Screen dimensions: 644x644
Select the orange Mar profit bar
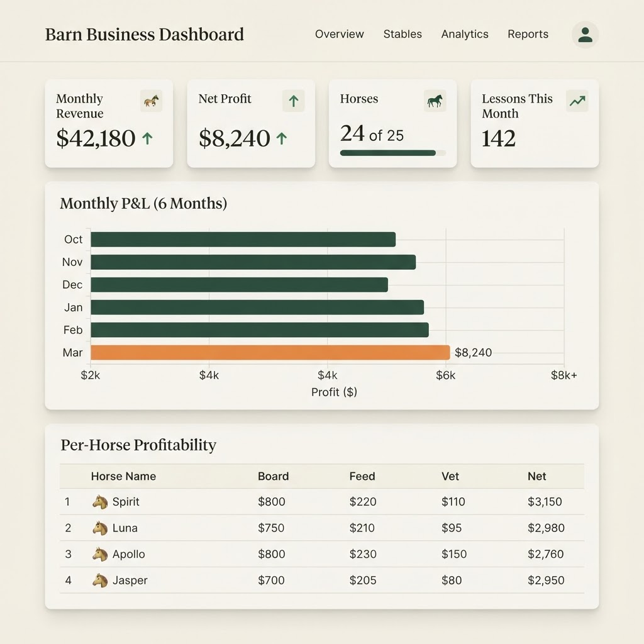point(270,352)
